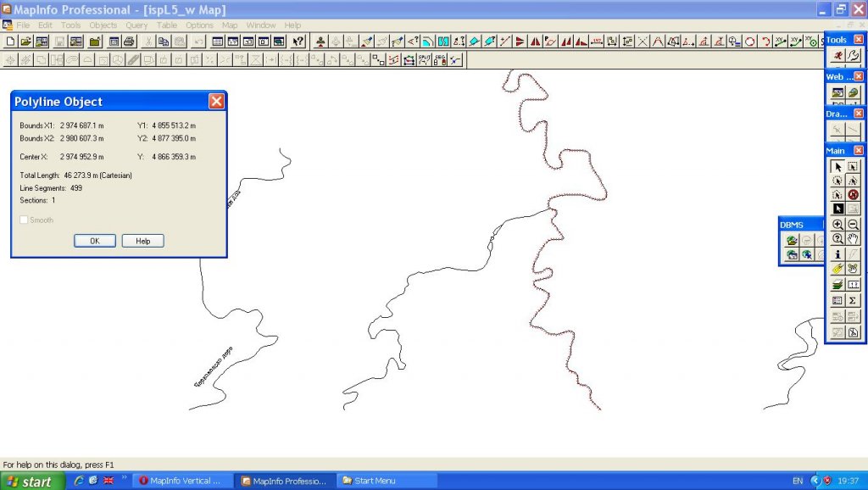
Task: Open the File menu
Action: point(23,25)
